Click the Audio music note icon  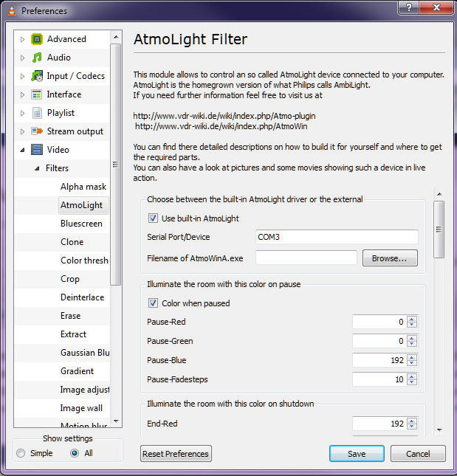(x=37, y=58)
